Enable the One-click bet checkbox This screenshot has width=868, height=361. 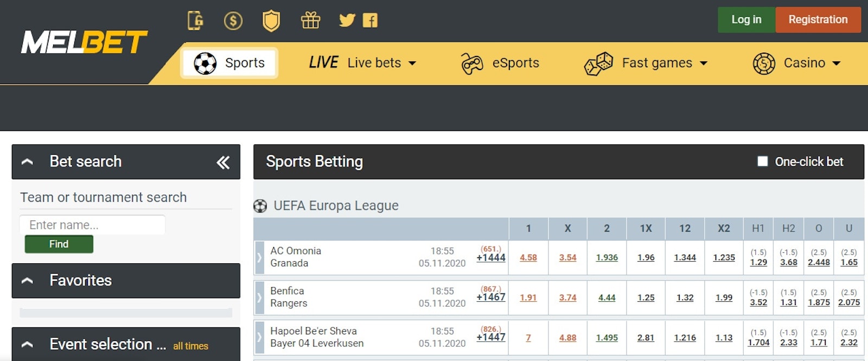pos(762,161)
